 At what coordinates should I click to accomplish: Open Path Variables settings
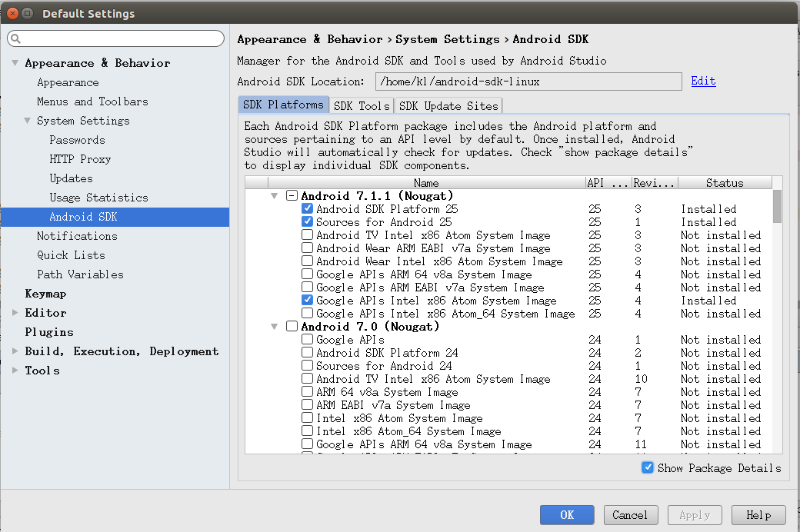click(80, 274)
